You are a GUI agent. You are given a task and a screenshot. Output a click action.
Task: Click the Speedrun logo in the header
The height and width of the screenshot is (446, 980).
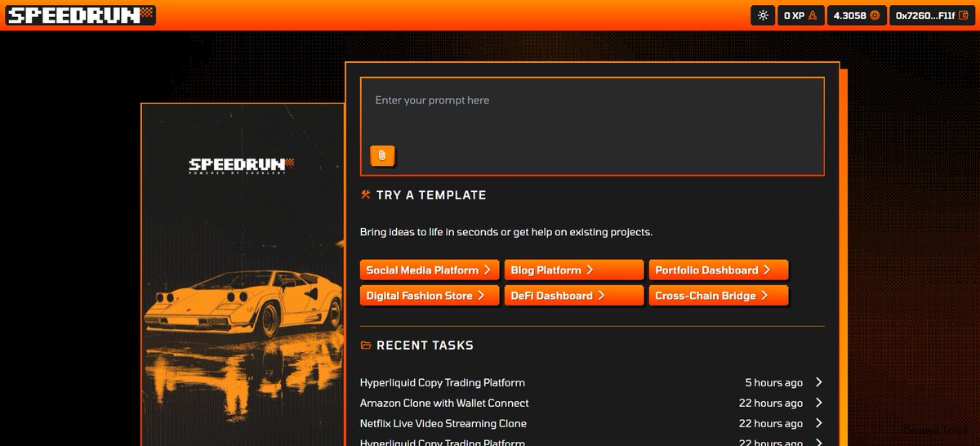(x=81, y=15)
